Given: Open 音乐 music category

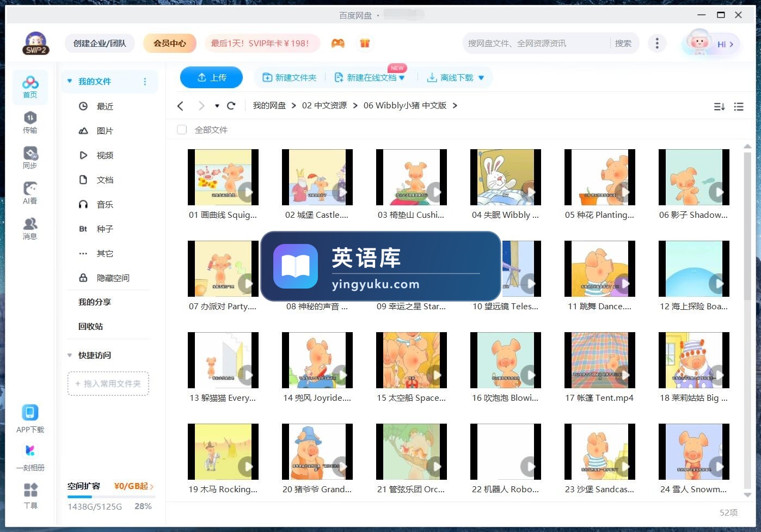Looking at the screenshot, I should pos(105,204).
